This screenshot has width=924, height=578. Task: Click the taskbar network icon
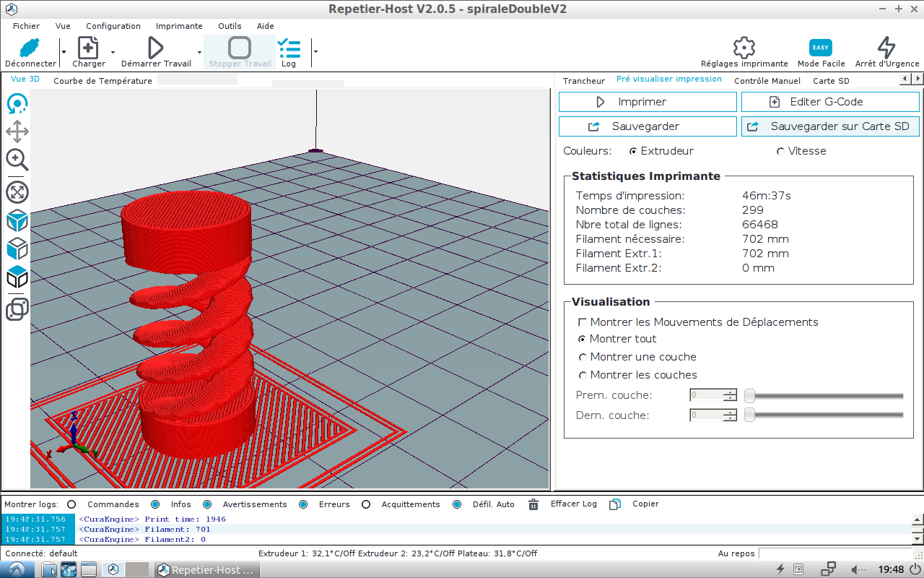coord(828,569)
